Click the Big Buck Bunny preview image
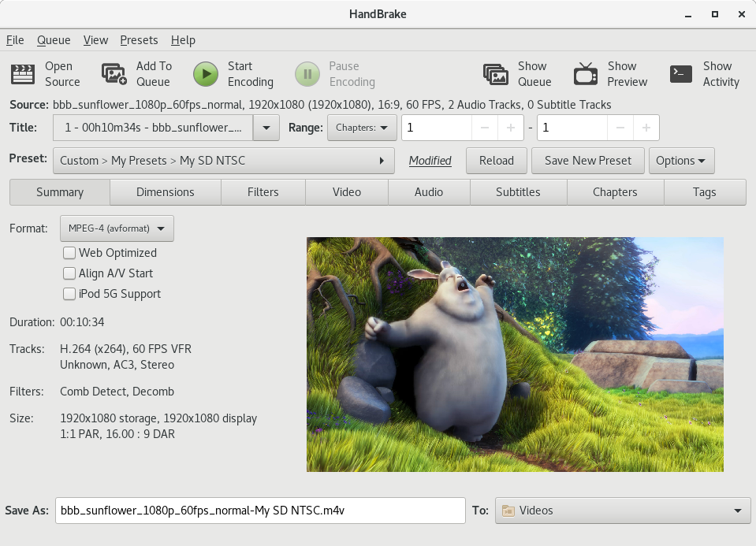This screenshot has width=756, height=546. [515, 355]
